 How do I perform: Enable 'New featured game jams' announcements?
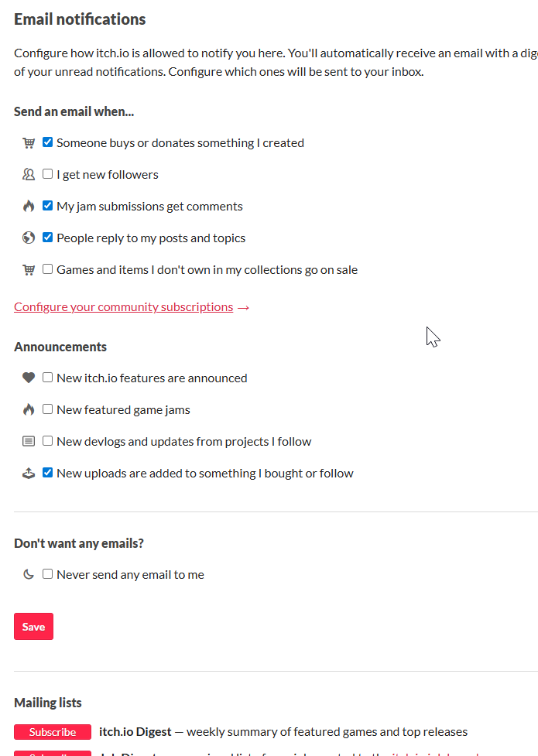47,409
